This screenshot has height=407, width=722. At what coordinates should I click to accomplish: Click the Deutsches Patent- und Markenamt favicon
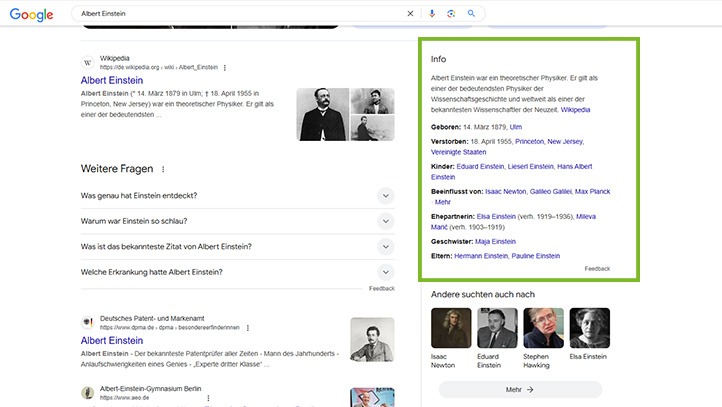(87, 323)
